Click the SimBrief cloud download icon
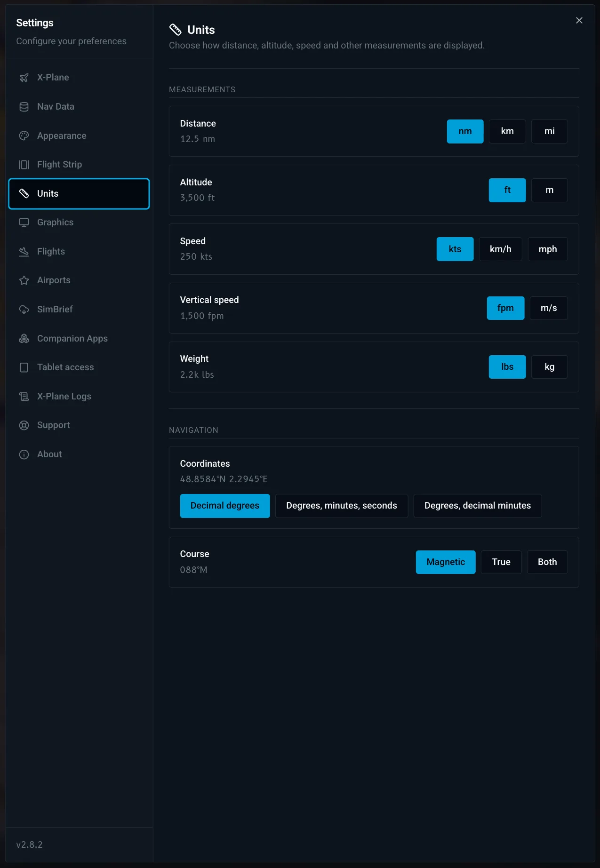The width and height of the screenshot is (600, 868). 24,310
